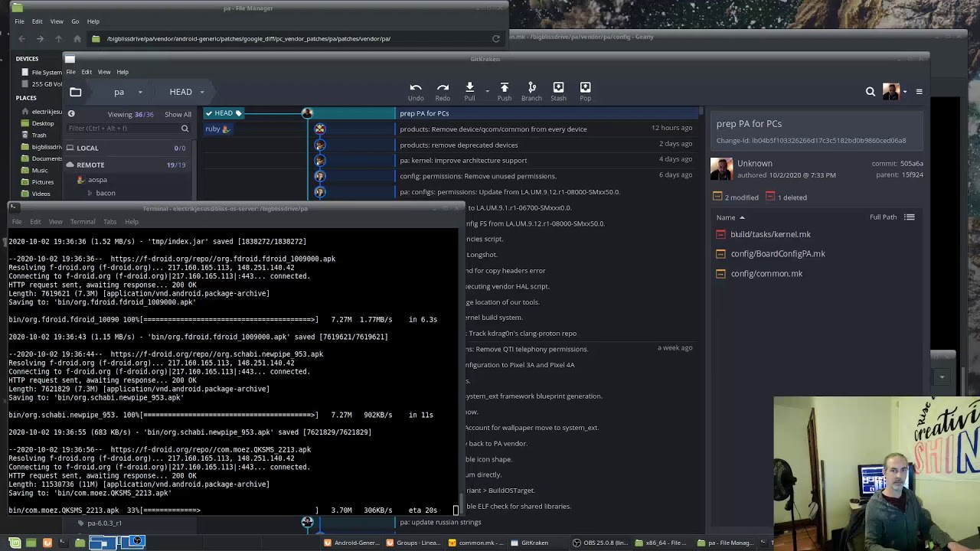Click the Redo icon in GitKraken toolbar
Viewport: 980px width, 551px height.
click(x=443, y=88)
